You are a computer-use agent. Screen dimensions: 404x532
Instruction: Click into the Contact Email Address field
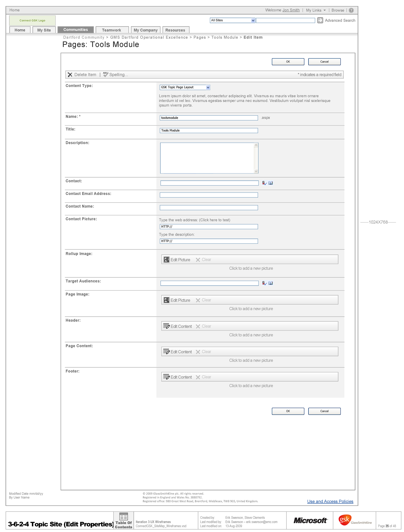pos(209,195)
